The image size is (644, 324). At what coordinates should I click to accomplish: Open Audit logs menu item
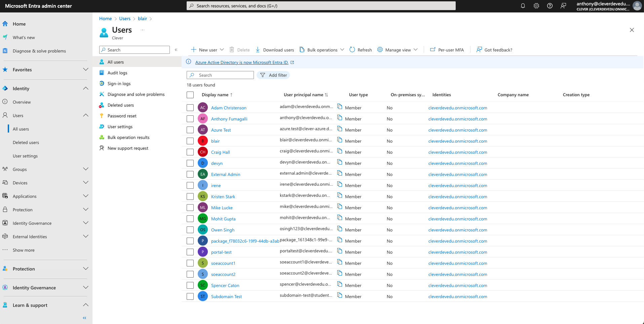tap(117, 73)
